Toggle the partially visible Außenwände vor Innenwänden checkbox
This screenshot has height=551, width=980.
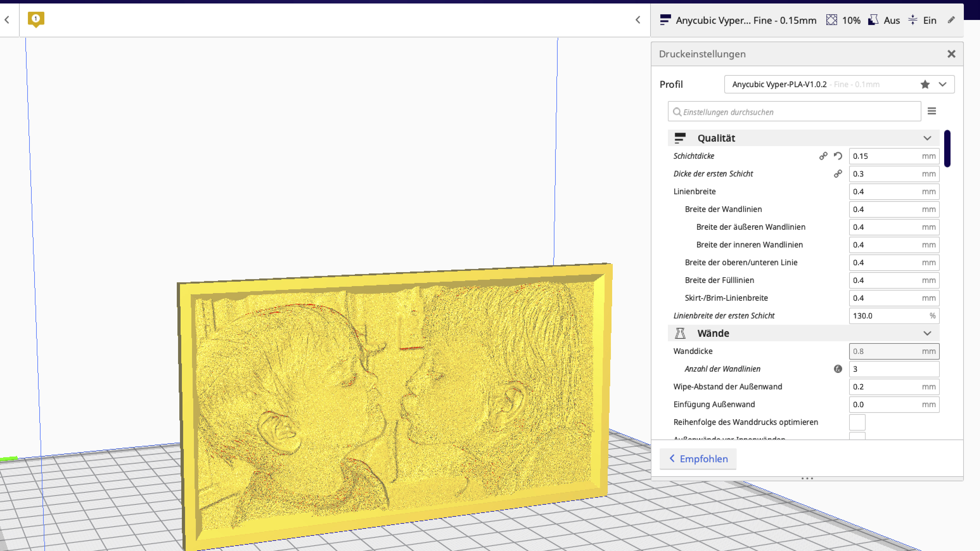[857, 436]
